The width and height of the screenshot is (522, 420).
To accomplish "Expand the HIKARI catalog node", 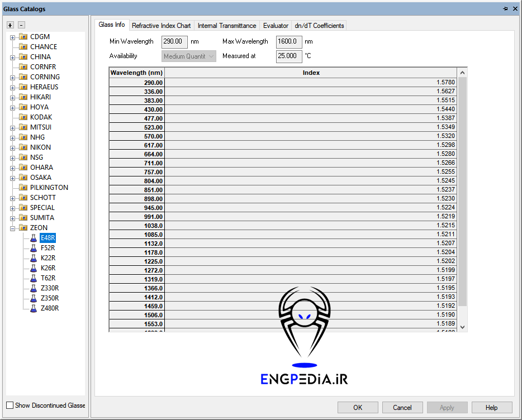I will (12, 98).
